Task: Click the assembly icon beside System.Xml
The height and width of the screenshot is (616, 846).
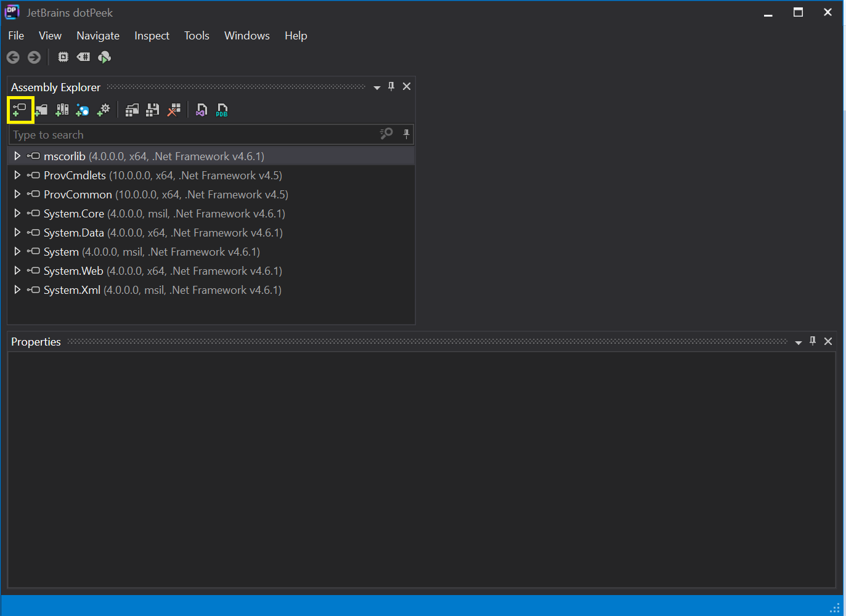Action: pyautogui.click(x=33, y=290)
